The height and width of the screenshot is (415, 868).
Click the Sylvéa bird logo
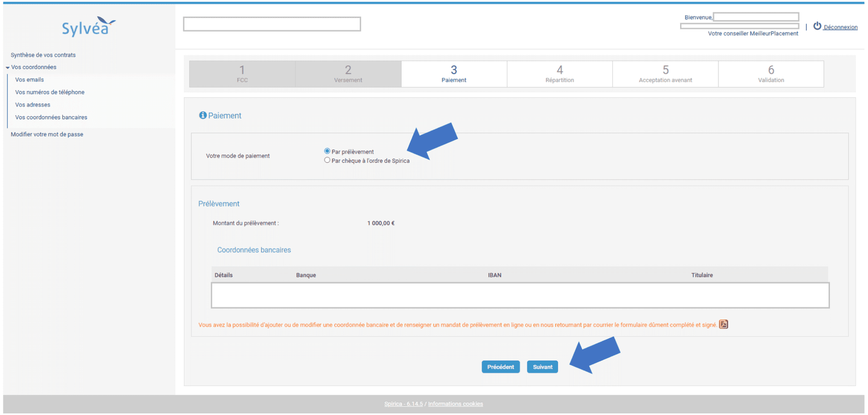(x=89, y=27)
